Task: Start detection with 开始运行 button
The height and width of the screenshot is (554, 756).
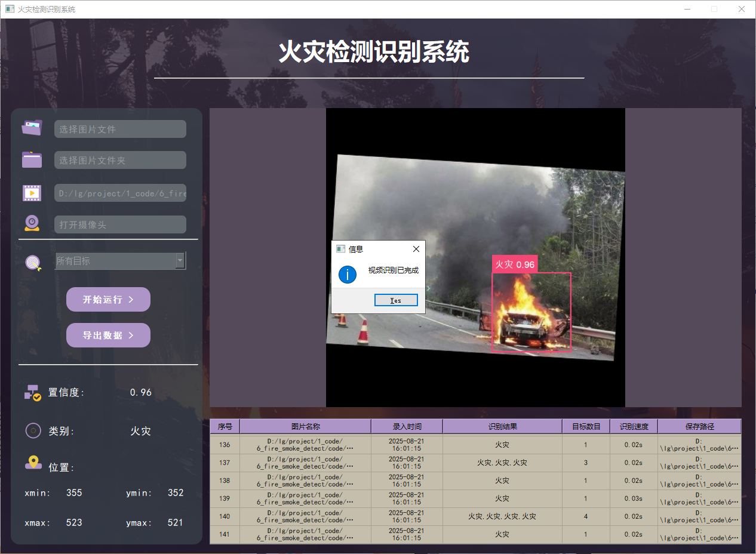Action: [x=108, y=299]
